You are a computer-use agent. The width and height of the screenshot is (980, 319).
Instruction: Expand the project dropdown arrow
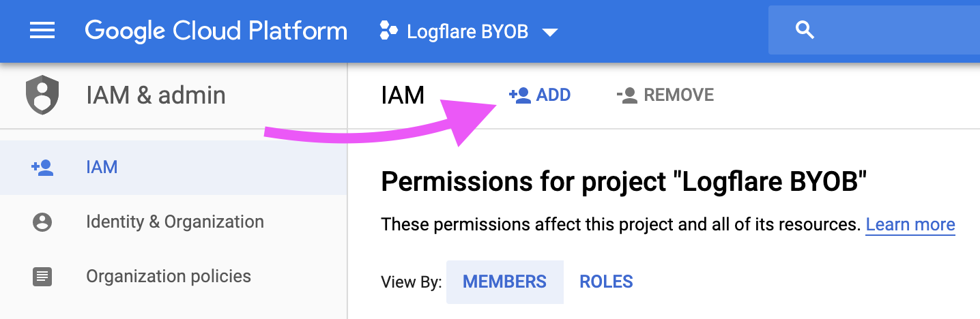coord(549,32)
